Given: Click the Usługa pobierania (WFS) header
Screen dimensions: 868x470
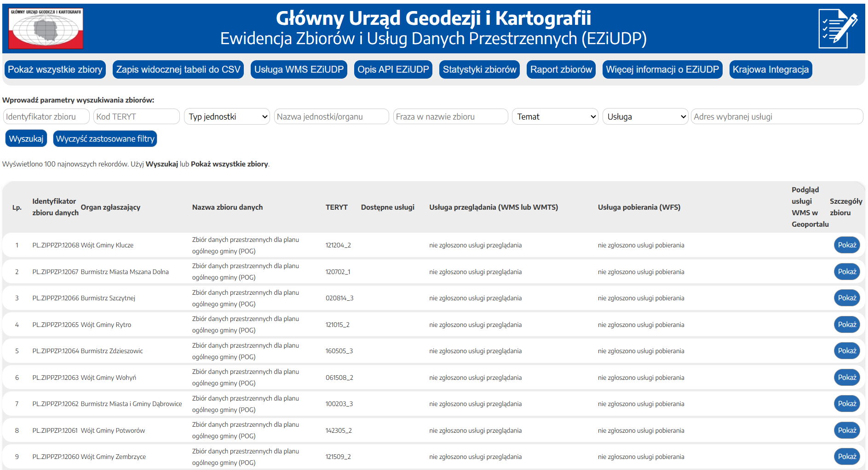Looking at the screenshot, I should tap(639, 207).
